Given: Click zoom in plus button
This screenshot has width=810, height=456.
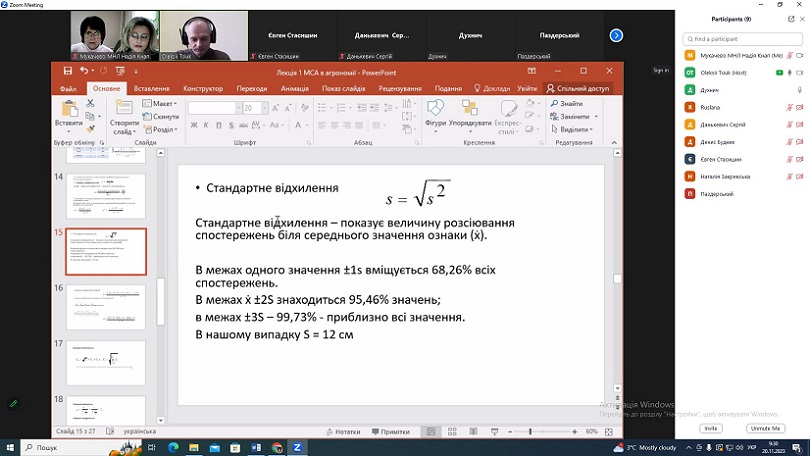Looking at the screenshot, I should pyautogui.click(x=574, y=431).
